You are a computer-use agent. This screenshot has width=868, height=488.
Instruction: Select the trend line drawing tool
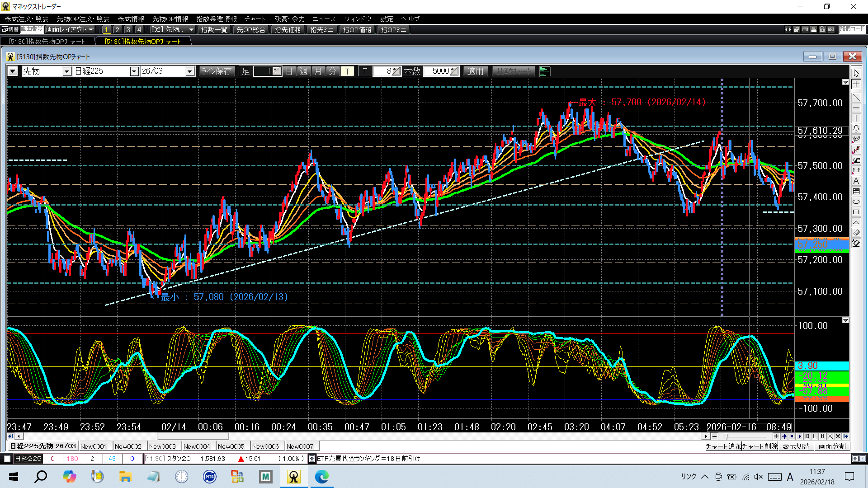(856, 98)
